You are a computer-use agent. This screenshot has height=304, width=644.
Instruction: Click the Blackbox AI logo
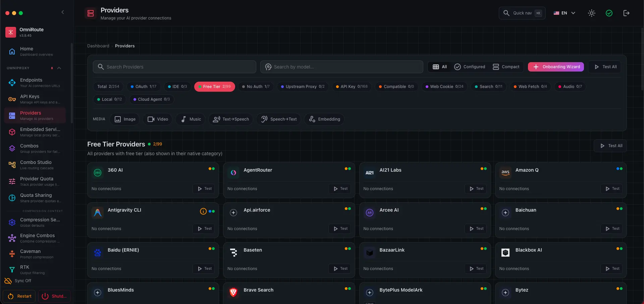505,253
